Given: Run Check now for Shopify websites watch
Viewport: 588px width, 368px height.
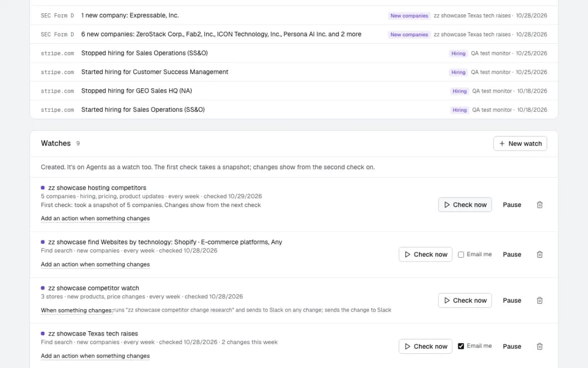Looking at the screenshot, I should coord(425,254).
